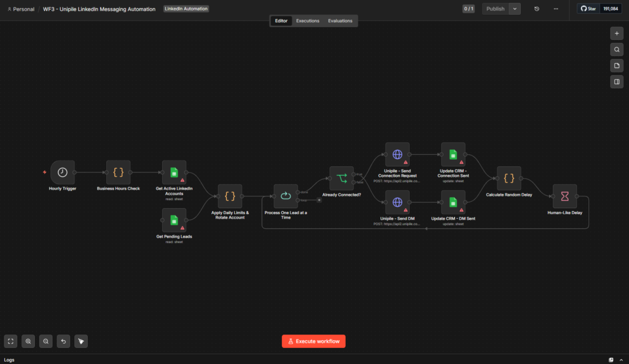Zoom in on the canvas
The width and height of the screenshot is (629, 364).
[x=28, y=341]
